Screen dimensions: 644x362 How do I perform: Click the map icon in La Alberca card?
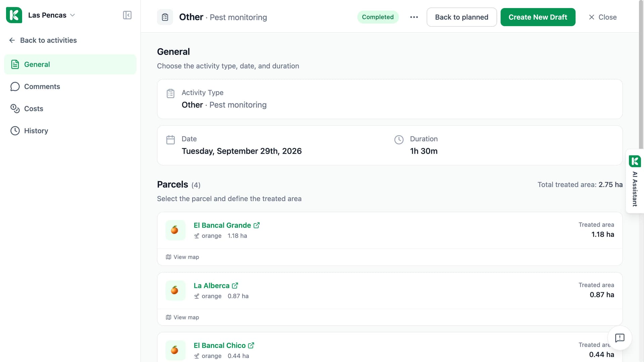coord(168,317)
